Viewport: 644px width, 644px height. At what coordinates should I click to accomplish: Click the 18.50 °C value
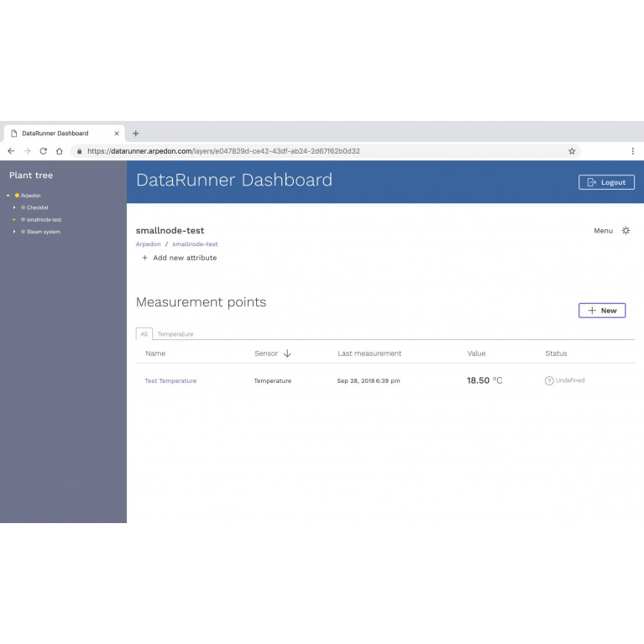coord(484,380)
